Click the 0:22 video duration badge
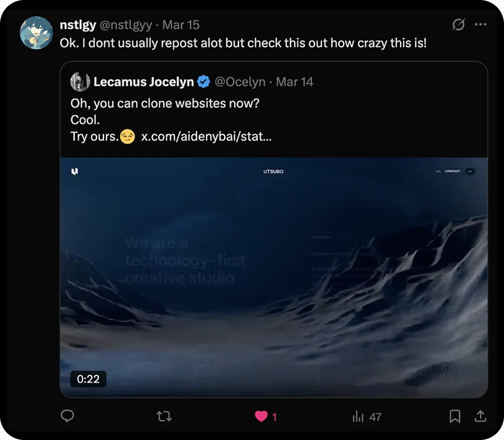Screen dimensions: 504x440 click(x=88, y=379)
